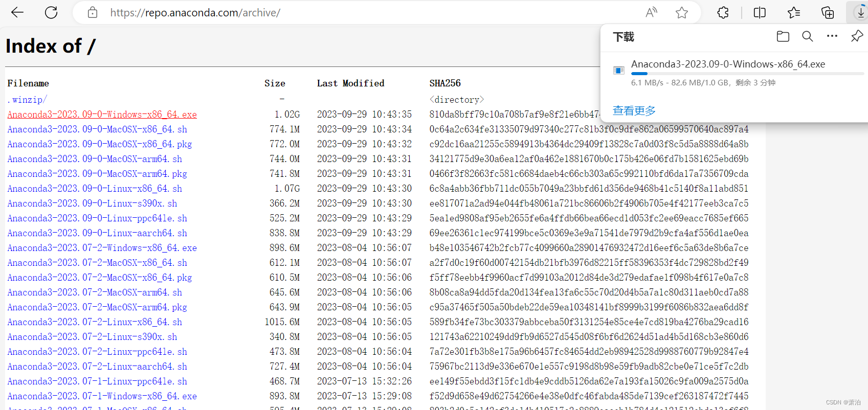Download Anaconda3-2023.09-0-Linux-aarch64.sh
This screenshot has width=868, height=410.
97,233
